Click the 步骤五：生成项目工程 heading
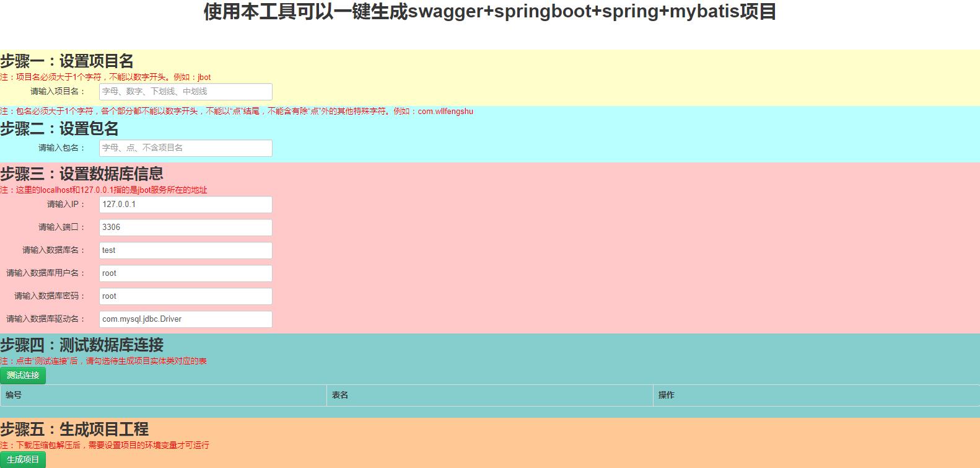980x468 pixels. 74,430
